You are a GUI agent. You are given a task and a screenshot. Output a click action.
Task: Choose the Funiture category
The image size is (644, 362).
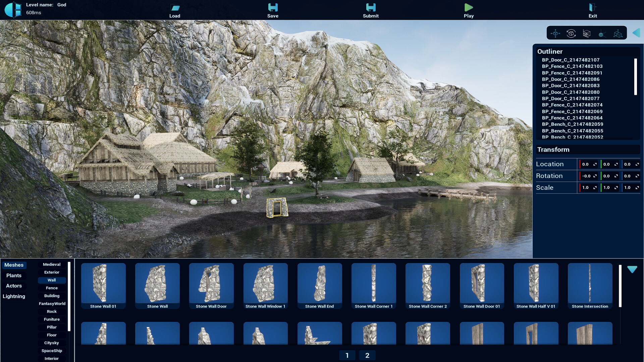point(52,319)
